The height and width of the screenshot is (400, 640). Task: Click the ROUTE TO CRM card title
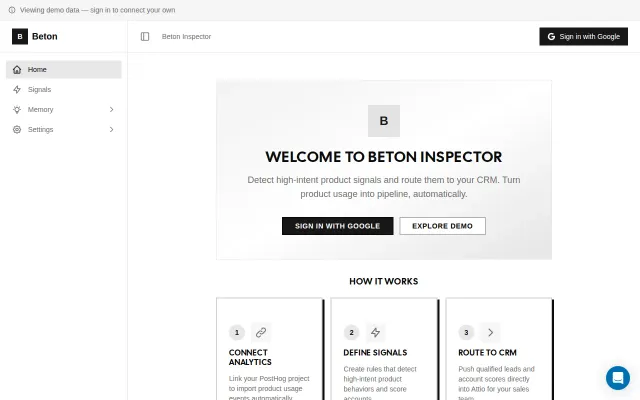pos(487,352)
